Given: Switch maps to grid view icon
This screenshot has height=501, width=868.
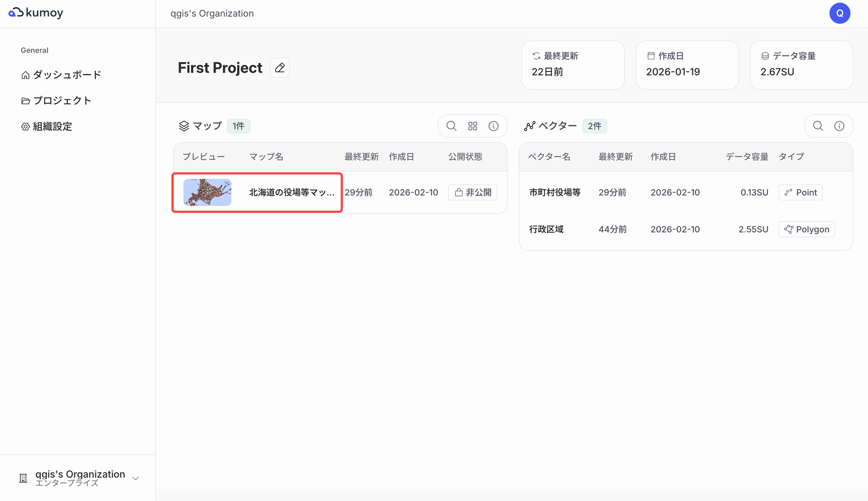Looking at the screenshot, I should coord(472,126).
